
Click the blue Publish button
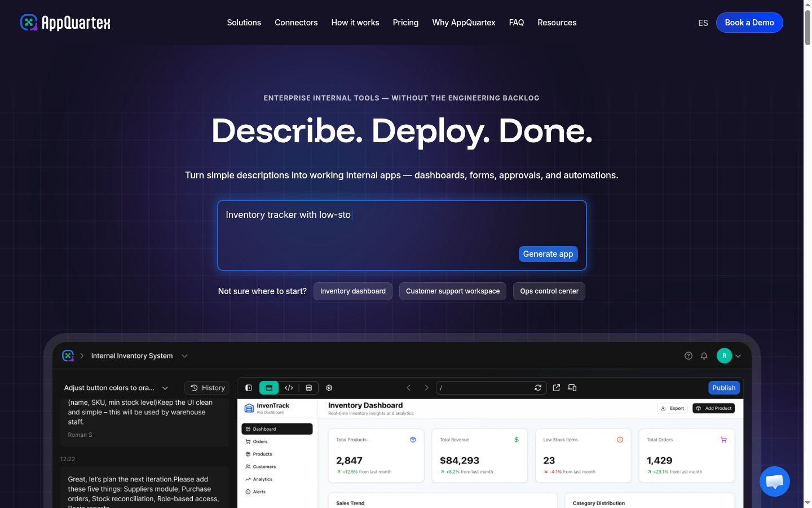click(724, 388)
